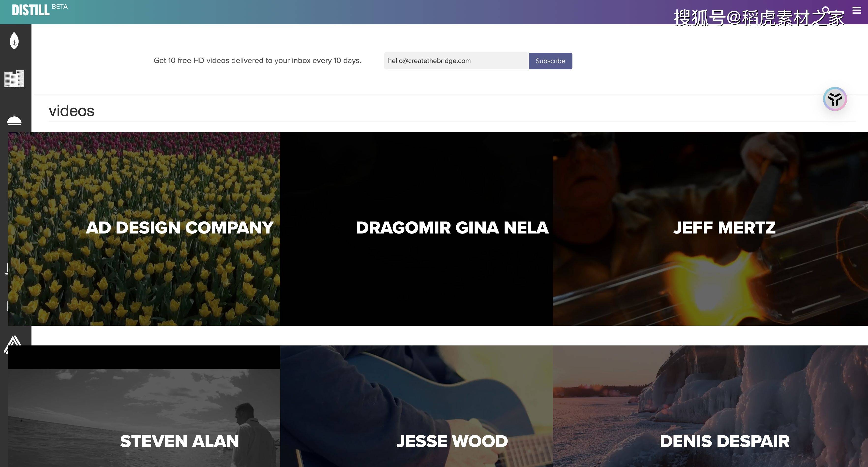Open the STEVEN ALAN beach video
The width and height of the screenshot is (868, 467).
[x=144, y=406]
